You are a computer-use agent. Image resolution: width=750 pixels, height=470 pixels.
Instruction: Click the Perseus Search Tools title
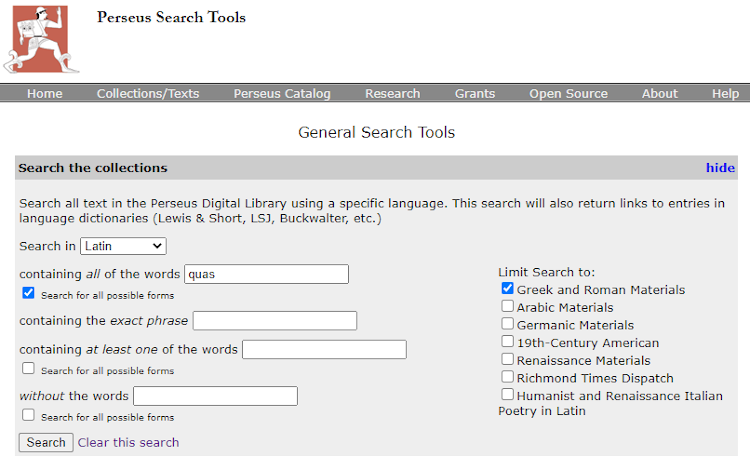pos(171,17)
